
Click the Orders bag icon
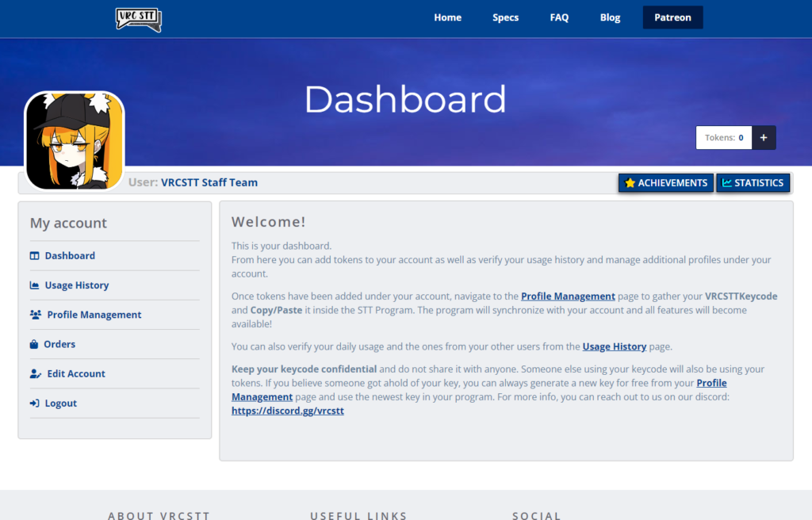coord(35,344)
